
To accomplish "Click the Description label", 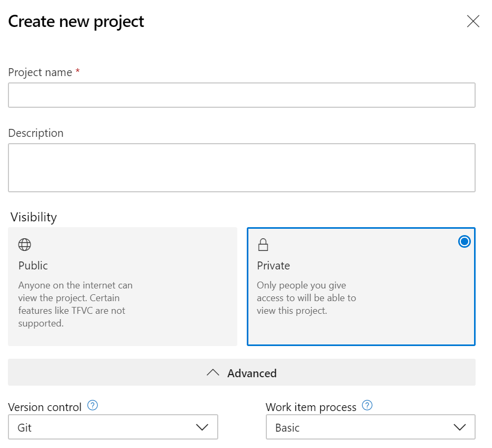I will click(36, 133).
